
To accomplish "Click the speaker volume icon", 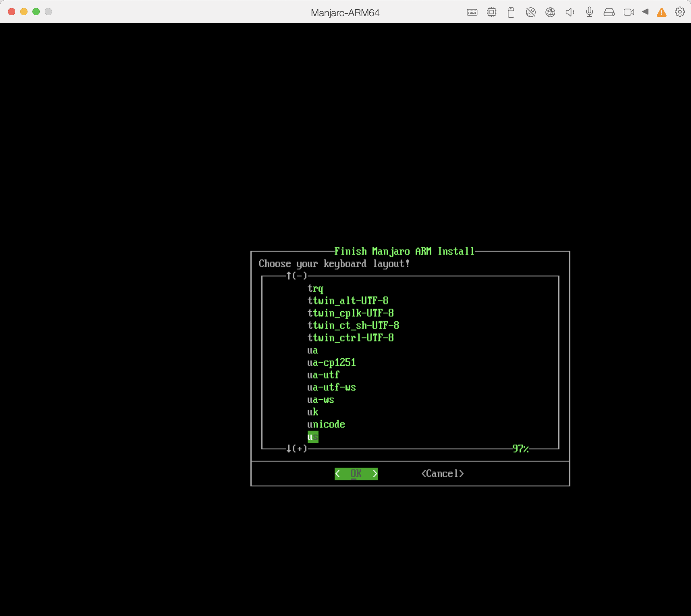I will [x=570, y=13].
